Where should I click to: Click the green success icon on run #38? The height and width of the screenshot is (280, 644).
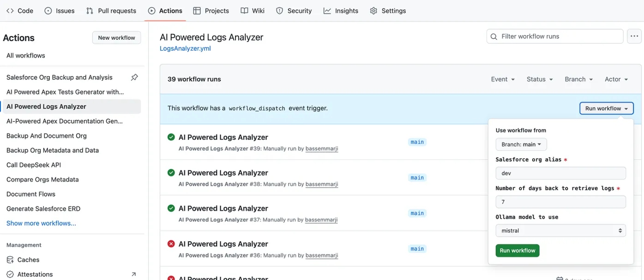171,173
